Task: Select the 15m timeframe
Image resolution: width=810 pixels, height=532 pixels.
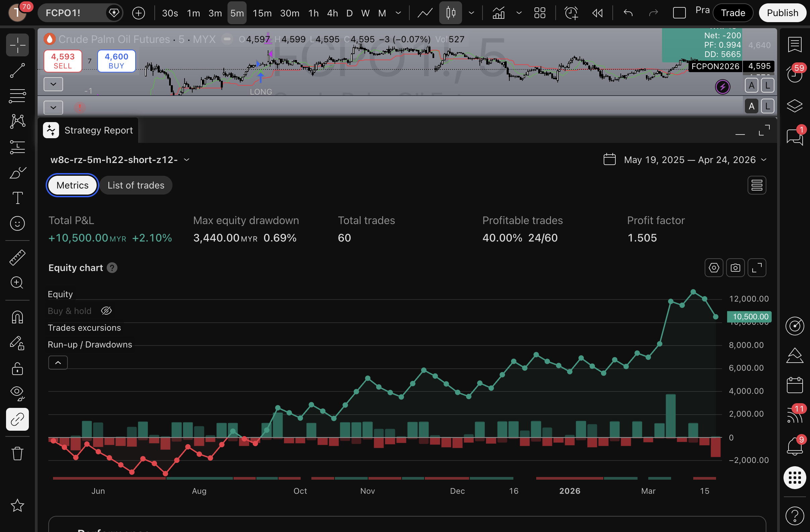Action: point(262,13)
